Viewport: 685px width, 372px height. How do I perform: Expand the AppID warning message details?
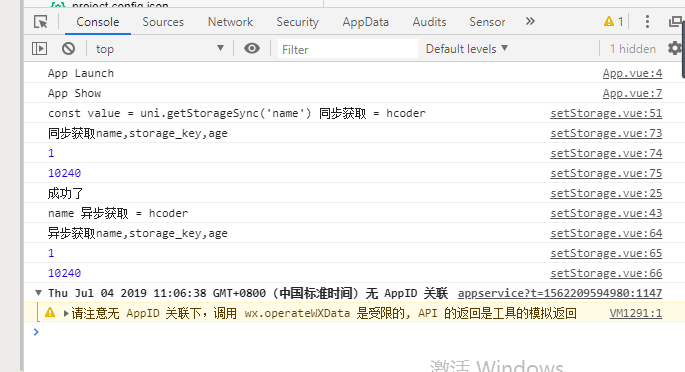(x=66, y=313)
